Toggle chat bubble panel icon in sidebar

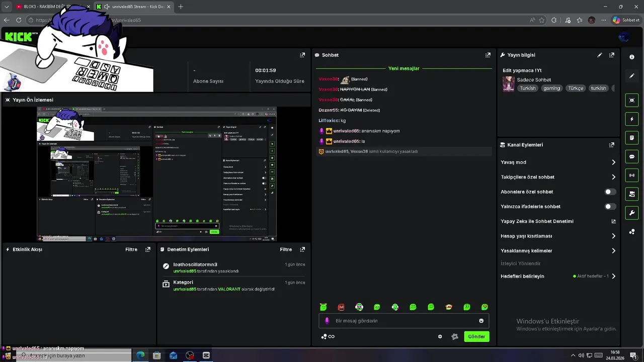click(632, 157)
